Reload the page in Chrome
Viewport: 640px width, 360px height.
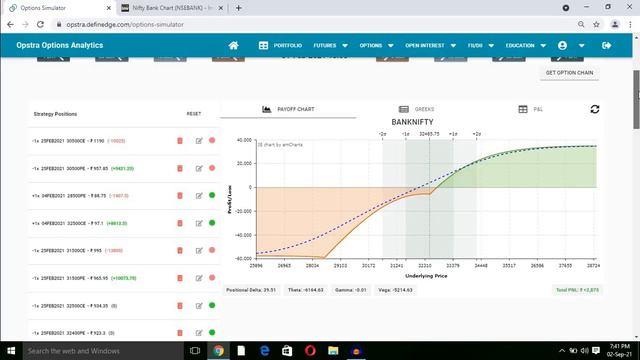40,24
